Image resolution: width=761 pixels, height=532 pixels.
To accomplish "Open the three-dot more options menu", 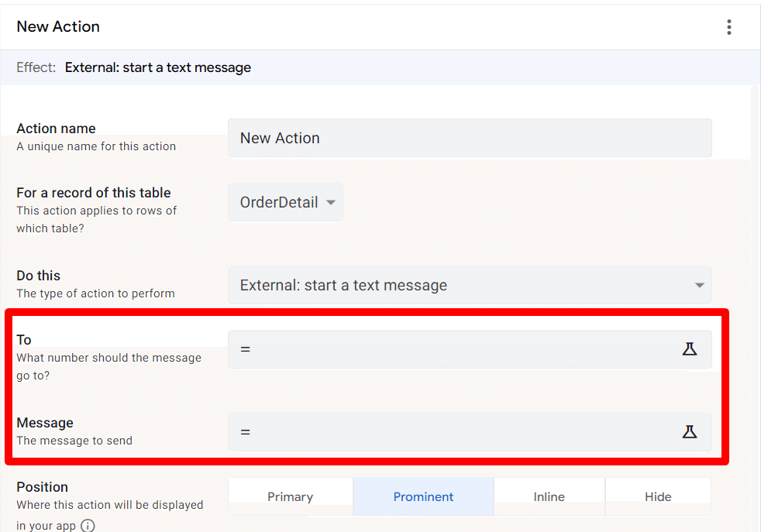I will [x=728, y=27].
